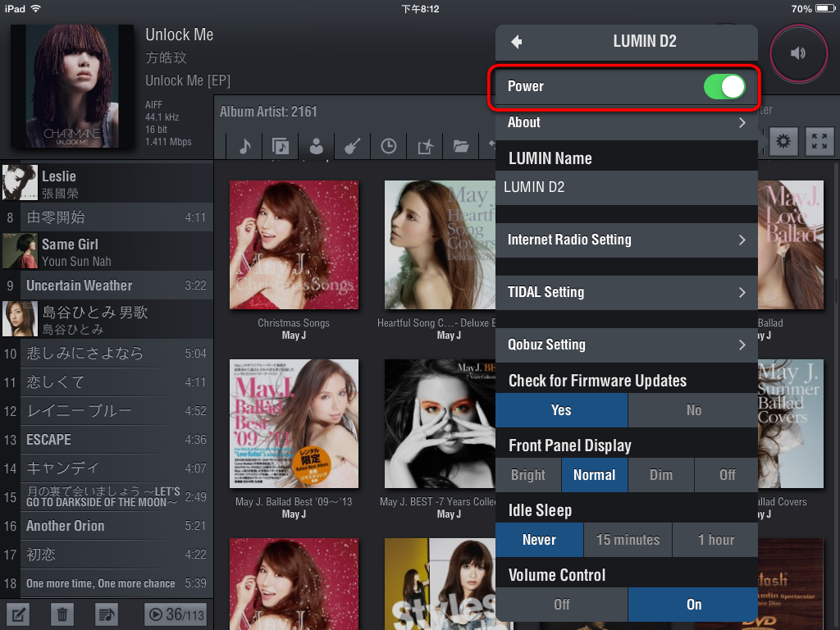Browse by folder using the folder icon
Screen dimensions: 840x630
[461, 146]
